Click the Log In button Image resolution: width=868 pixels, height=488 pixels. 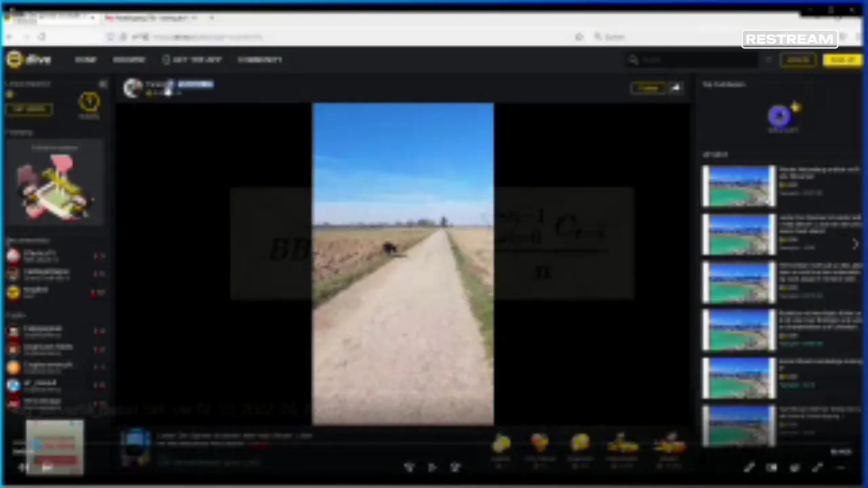(x=798, y=60)
